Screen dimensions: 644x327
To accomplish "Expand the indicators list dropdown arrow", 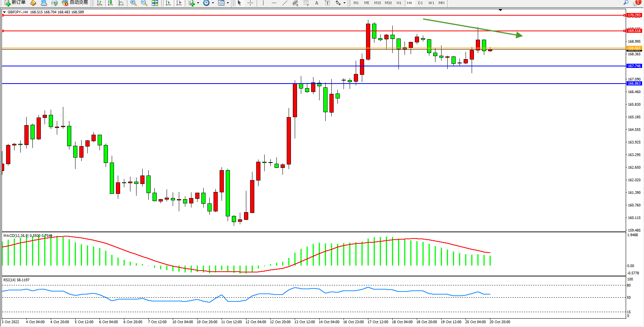I will point(198,3).
